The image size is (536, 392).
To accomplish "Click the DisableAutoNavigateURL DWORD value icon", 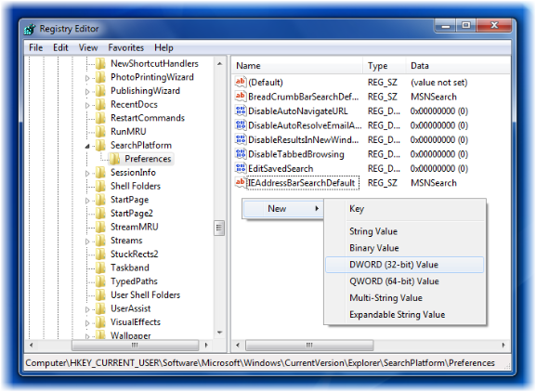I will (x=241, y=111).
